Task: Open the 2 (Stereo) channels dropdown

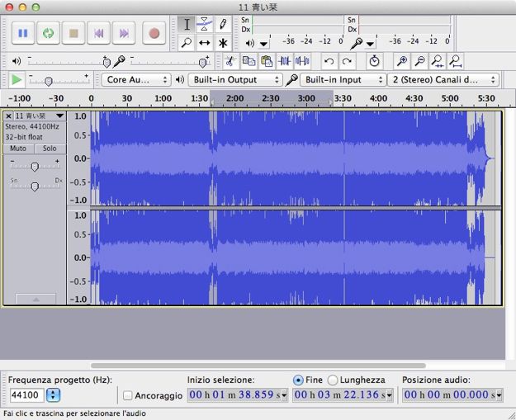Action: tap(443, 79)
